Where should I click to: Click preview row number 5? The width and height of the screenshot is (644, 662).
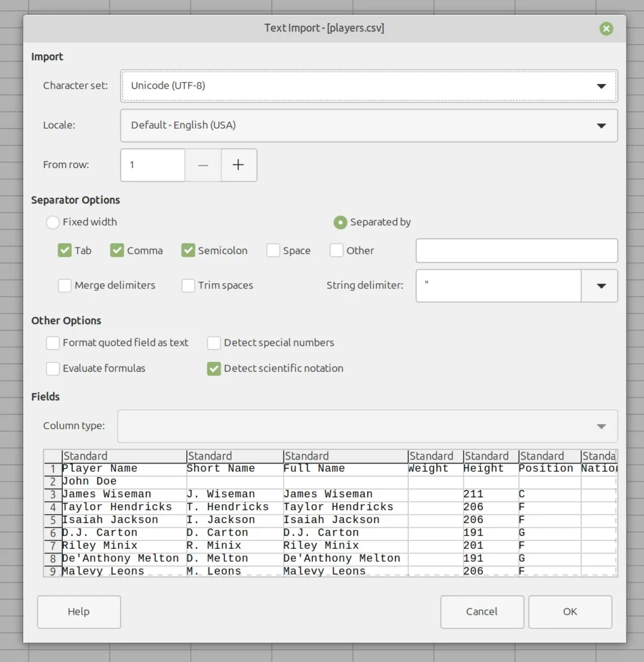[x=53, y=520]
